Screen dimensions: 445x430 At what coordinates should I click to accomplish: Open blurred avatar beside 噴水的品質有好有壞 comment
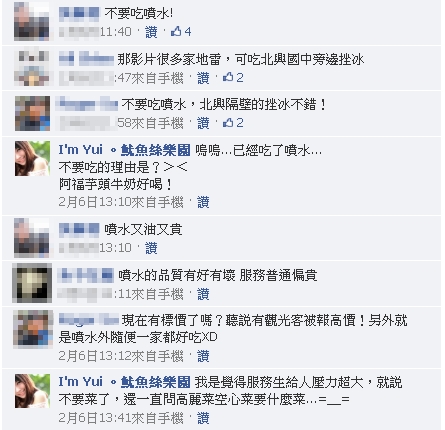tap(32, 283)
